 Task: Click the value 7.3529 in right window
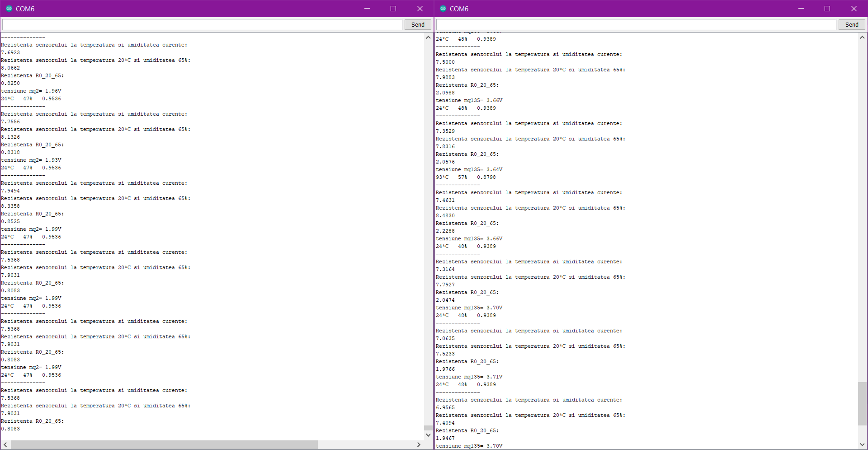click(x=445, y=131)
